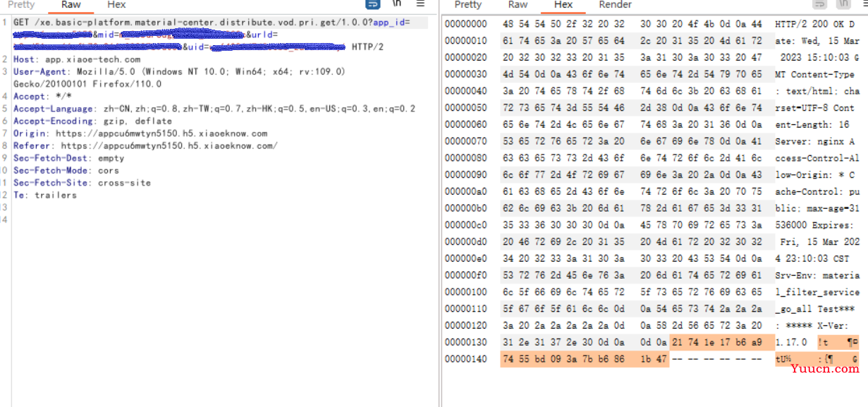Open the response Render tab

pyautogui.click(x=615, y=5)
